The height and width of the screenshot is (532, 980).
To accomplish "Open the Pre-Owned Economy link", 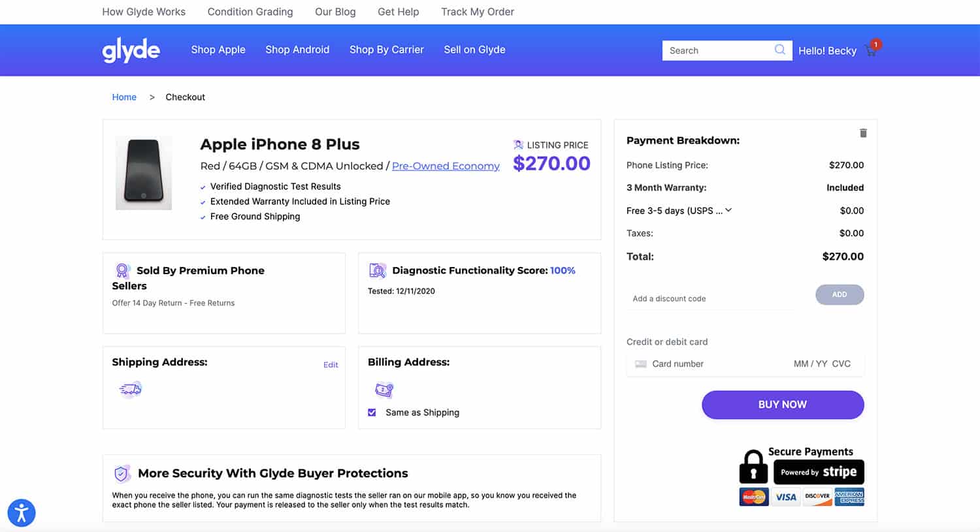I will (x=446, y=166).
